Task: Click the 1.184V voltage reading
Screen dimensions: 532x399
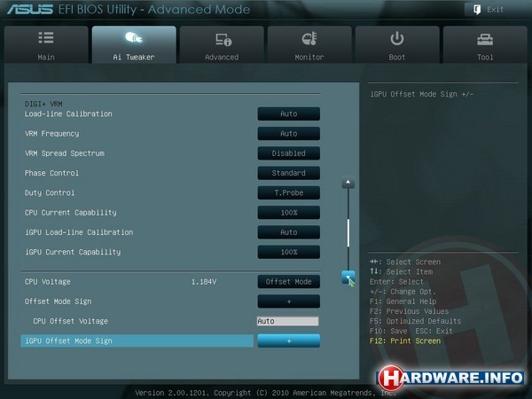Action: (x=204, y=282)
